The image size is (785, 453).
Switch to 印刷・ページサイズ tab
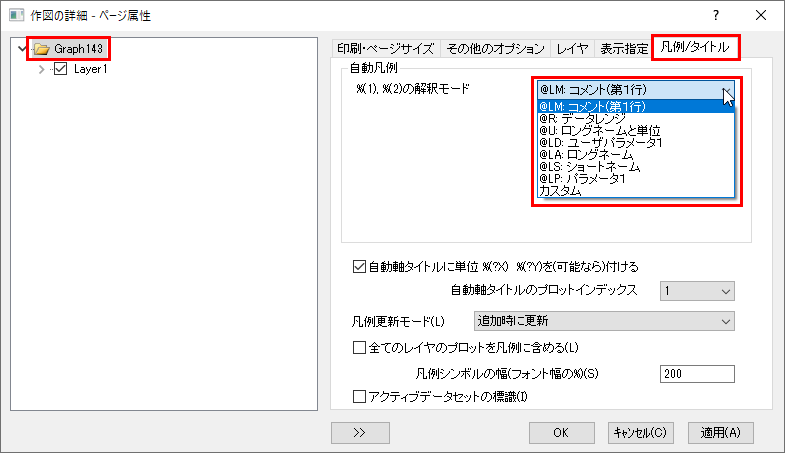pyautogui.click(x=385, y=49)
